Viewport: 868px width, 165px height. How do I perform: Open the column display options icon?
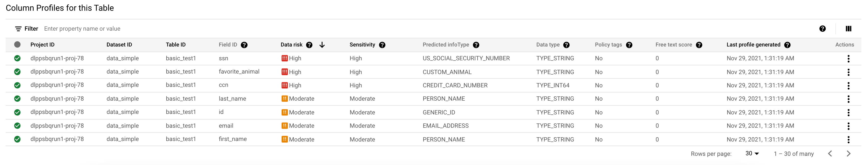[848, 29]
